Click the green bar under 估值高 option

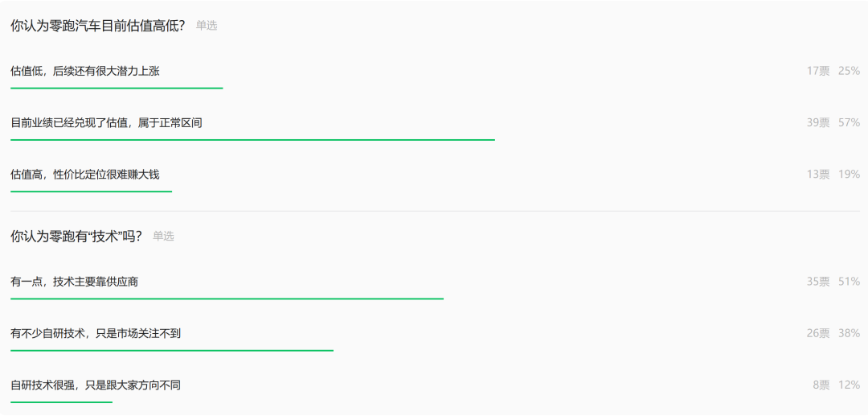[x=91, y=192]
